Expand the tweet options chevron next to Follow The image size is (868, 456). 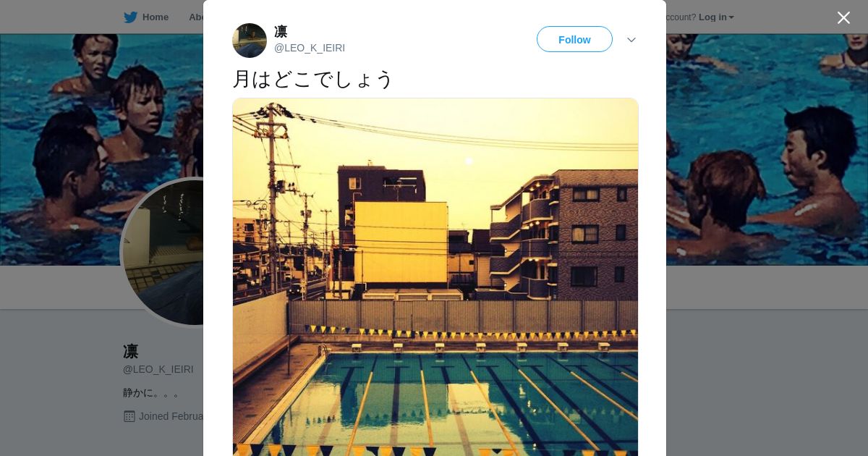(x=631, y=40)
